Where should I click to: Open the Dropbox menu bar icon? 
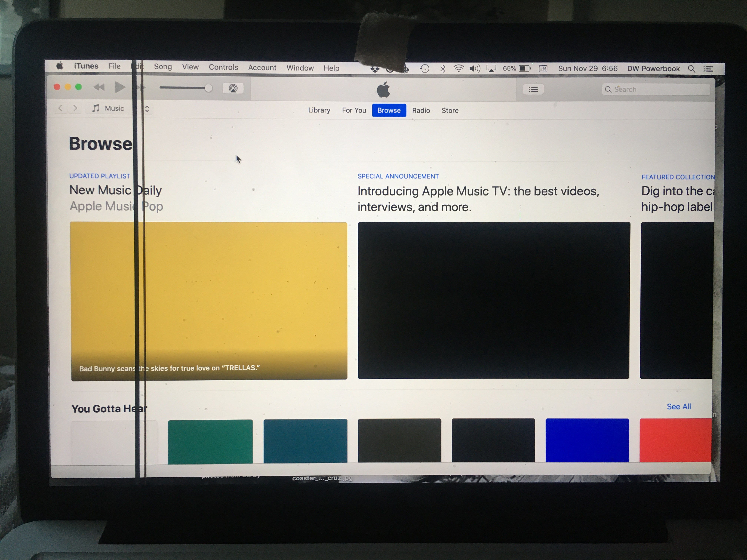tap(374, 69)
